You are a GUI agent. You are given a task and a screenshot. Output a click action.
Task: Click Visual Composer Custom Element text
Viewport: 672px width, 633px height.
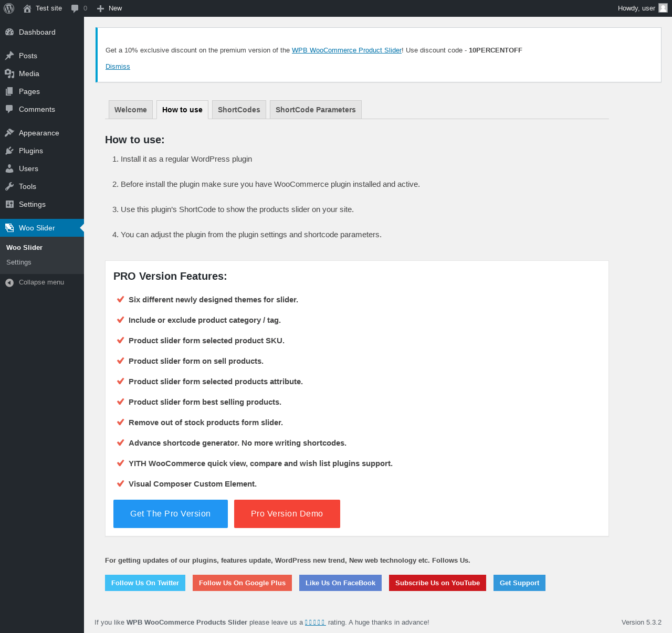[x=193, y=484]
